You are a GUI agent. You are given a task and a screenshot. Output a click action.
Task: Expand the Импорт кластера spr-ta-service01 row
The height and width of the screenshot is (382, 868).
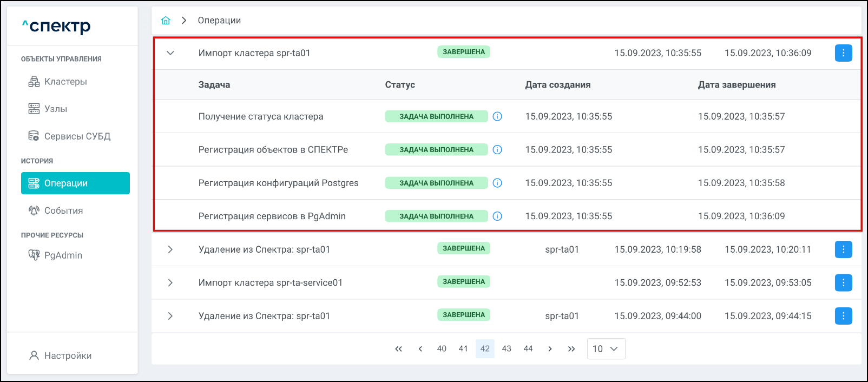click(170, 282)
